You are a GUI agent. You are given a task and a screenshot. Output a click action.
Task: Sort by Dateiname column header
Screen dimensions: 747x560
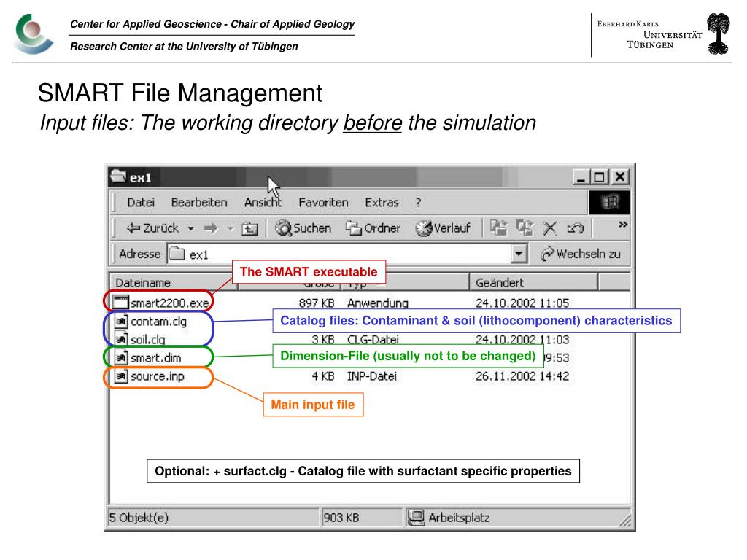174,282
